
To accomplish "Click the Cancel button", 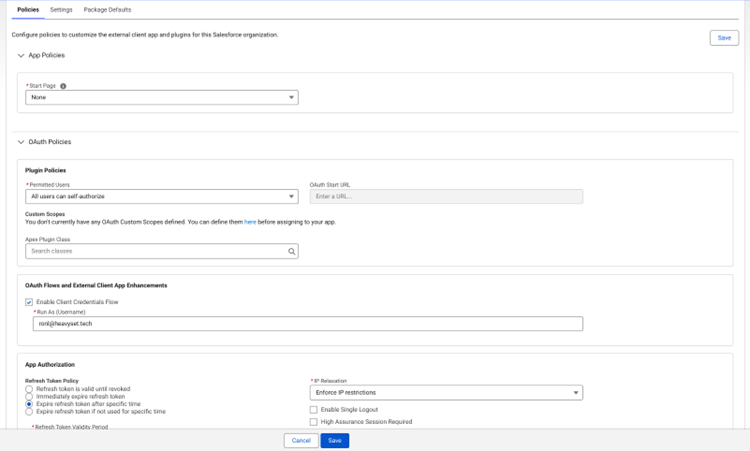I will tap(300, 441).
